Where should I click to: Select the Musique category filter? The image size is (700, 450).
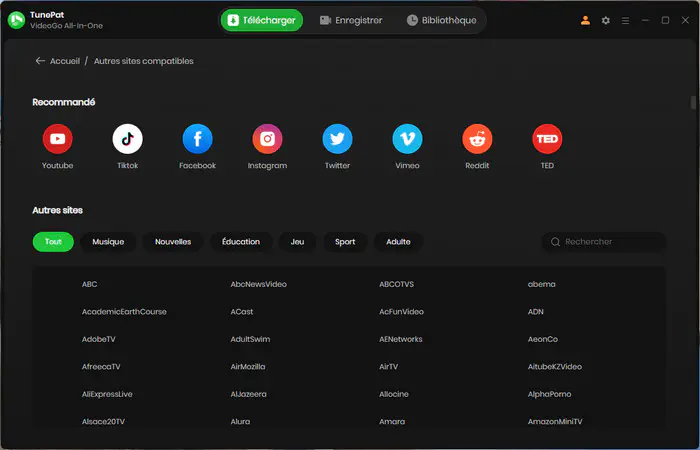[108, 242]
